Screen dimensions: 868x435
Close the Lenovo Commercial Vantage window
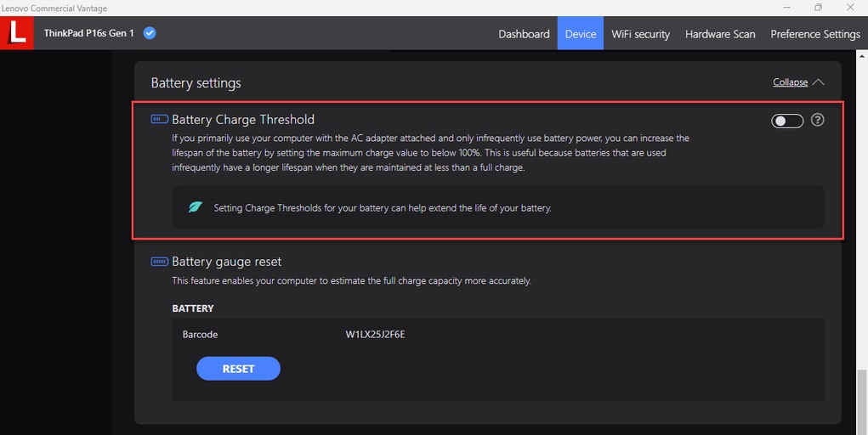point(850,7)
